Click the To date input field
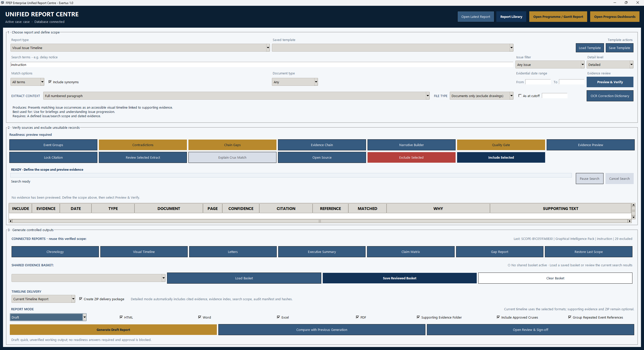 572,82
